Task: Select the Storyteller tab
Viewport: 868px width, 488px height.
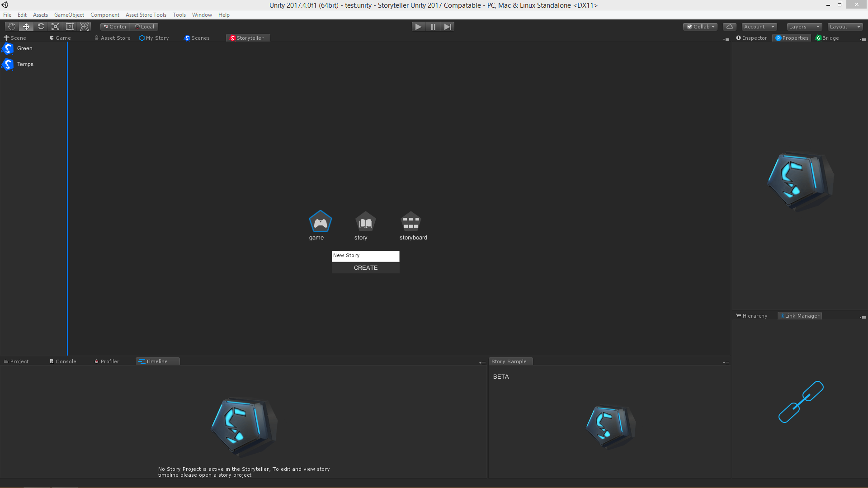Action: tap(248, 38)
